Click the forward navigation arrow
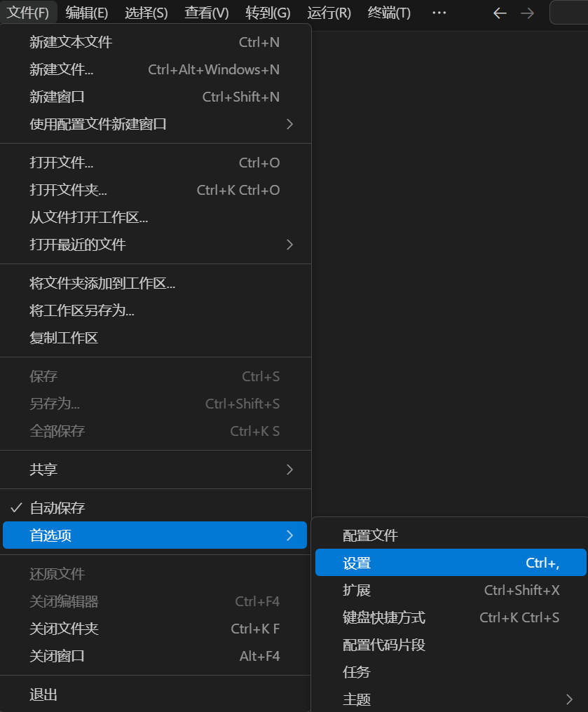 (x=527, y=13)
